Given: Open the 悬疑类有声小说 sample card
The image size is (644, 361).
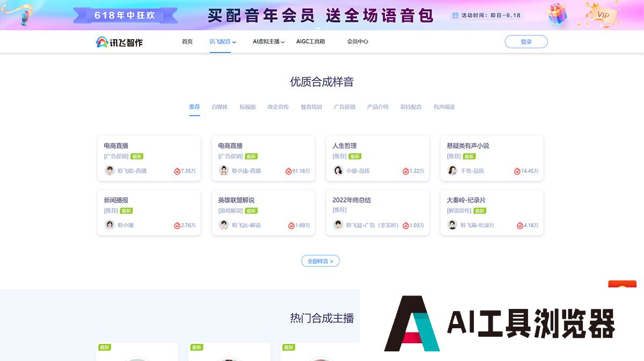Looking at the screenshot, I should (492, 158).
